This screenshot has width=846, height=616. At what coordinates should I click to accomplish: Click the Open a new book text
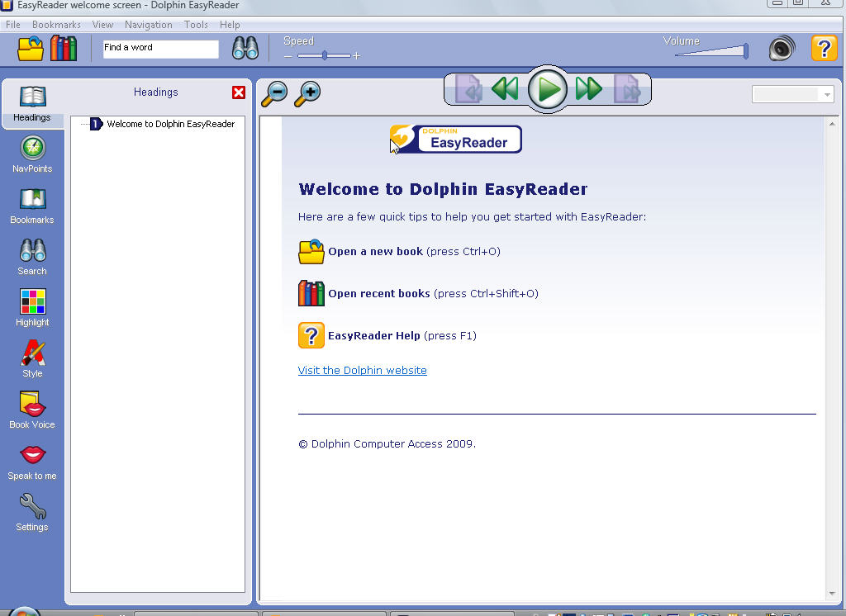376,251
